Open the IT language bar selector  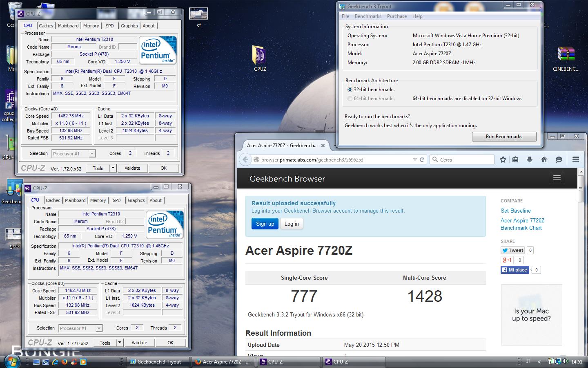(x=528, y=361)
